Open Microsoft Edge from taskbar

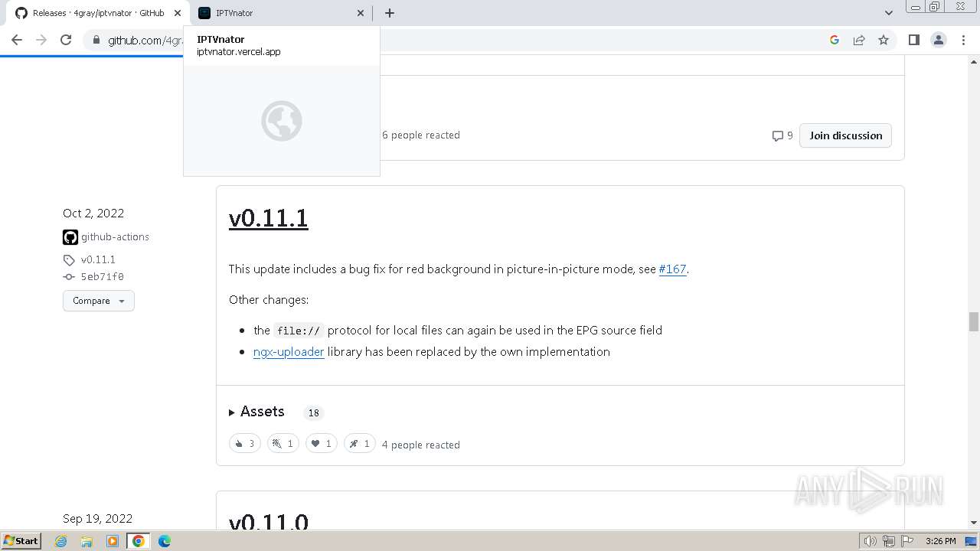click(x=165, y=541)
